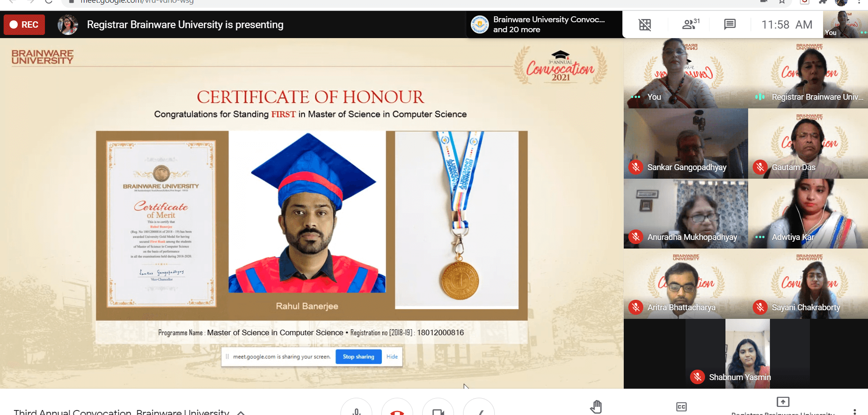868x415 pixels.
Task: Show the participants list with 31 people
Action: [x=690, y=24]
